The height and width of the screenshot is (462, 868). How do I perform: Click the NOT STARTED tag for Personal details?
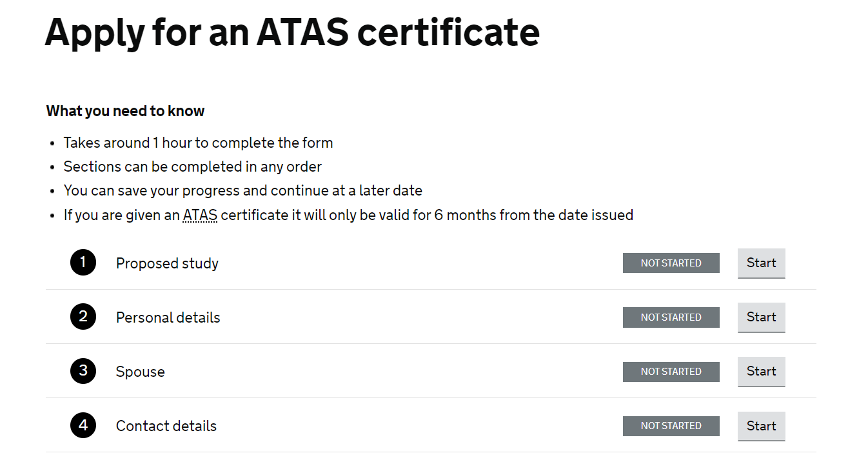[671, 317]
